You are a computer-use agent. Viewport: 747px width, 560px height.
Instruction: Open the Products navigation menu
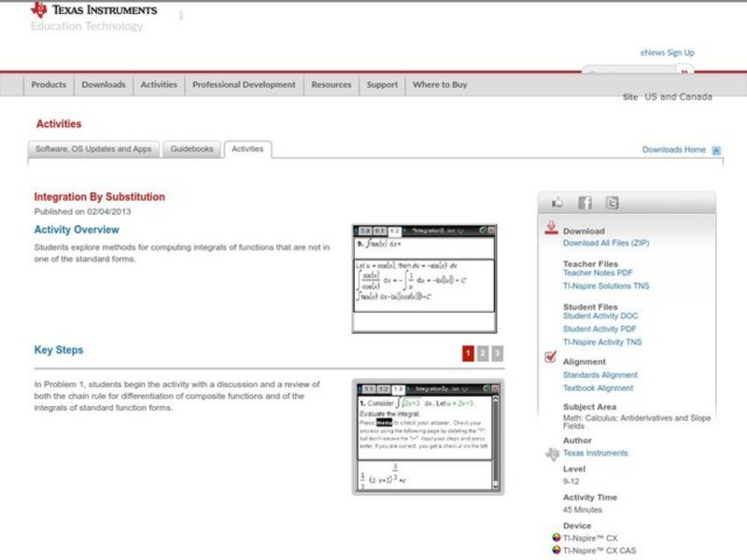(49, 85)
